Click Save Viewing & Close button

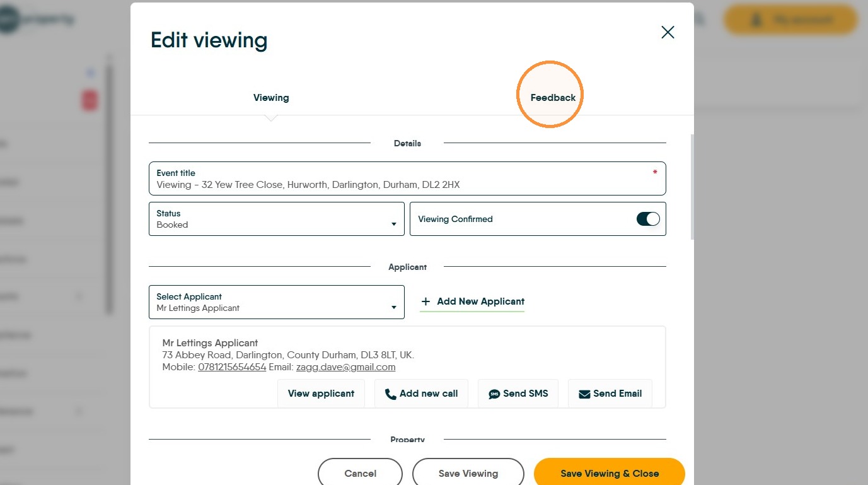[610, 474]
